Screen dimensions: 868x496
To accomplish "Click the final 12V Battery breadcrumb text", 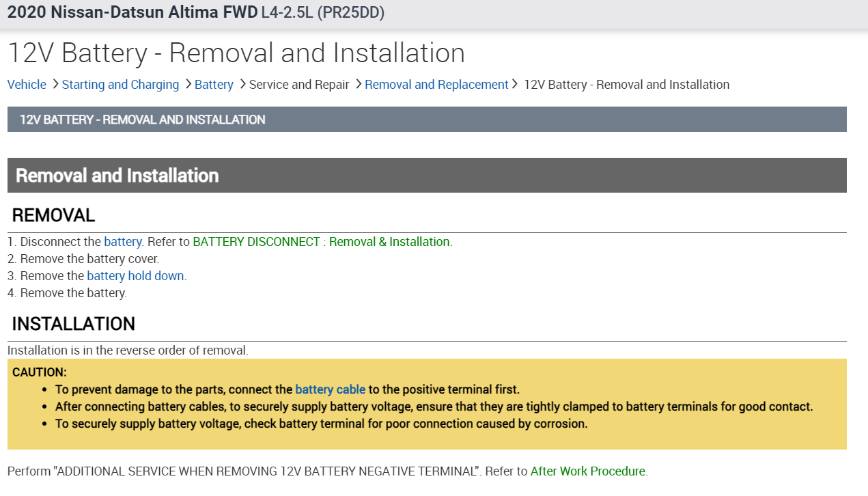I will [x=626, y=85].
